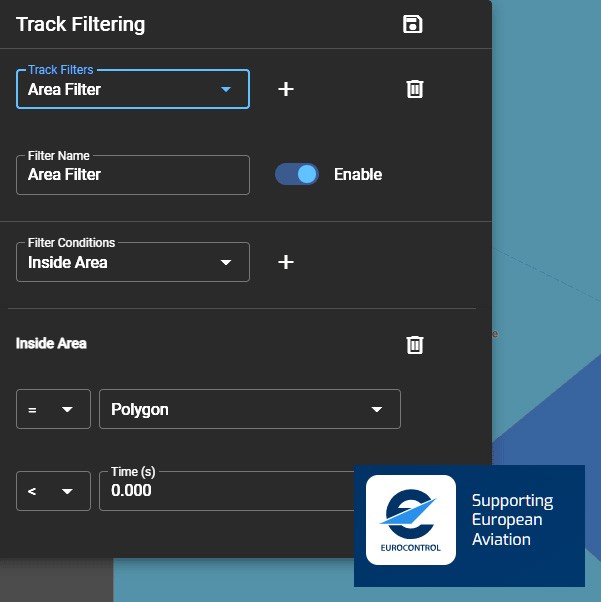
Task: Click the Filter Name text field
Action: pos(132,175)
